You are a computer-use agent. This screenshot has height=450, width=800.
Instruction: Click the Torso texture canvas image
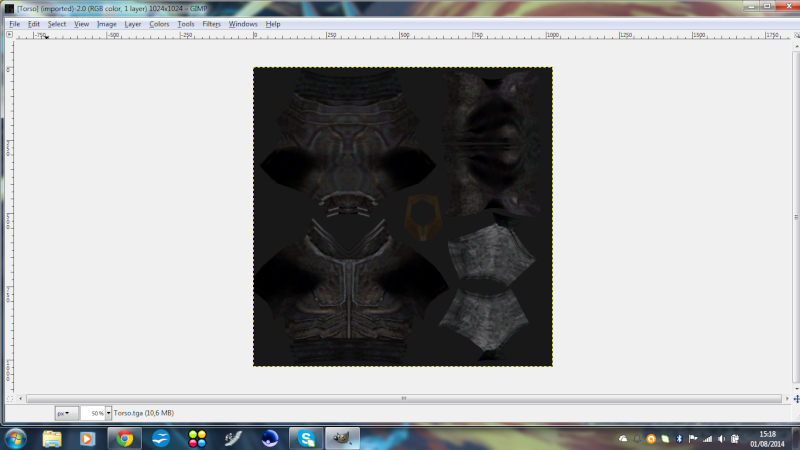pyautogui.click(x=403, y=216)
